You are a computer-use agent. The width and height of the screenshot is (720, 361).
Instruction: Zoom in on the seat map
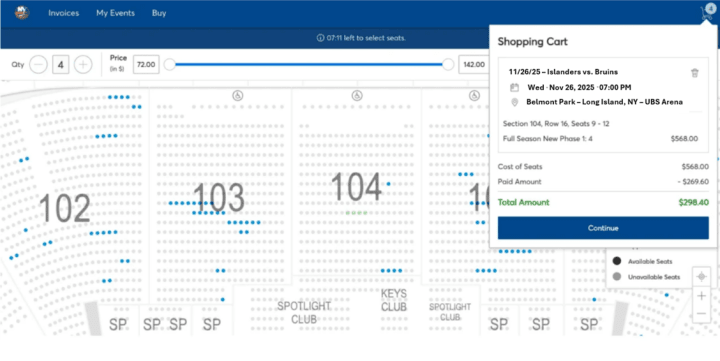point(701,296)
